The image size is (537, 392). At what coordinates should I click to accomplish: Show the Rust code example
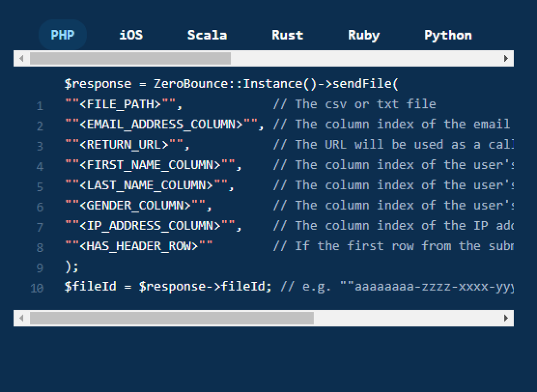(x=287, y=35)
